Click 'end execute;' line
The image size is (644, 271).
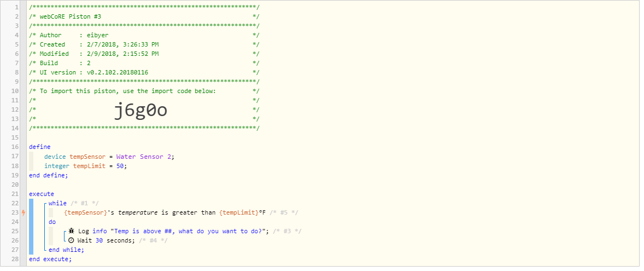pyautogui.click(x=50, y=259)
